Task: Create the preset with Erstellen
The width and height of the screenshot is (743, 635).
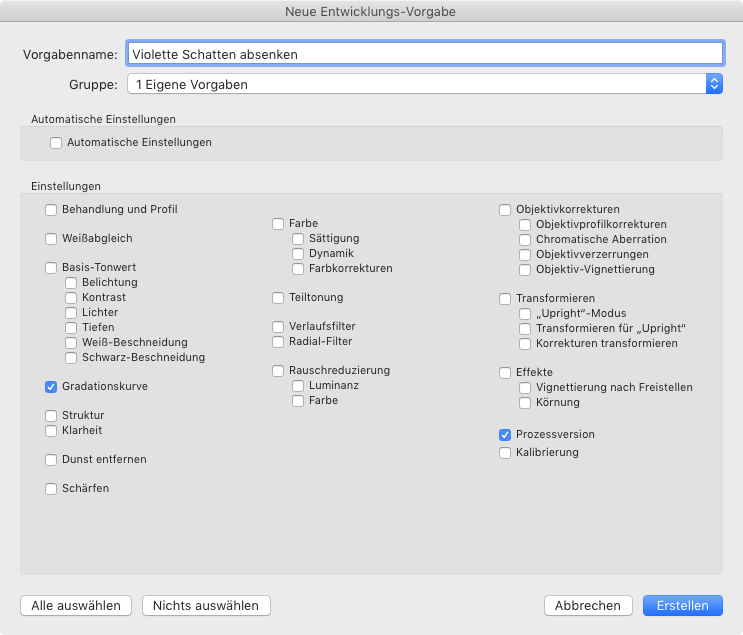Action: [683, 605]
